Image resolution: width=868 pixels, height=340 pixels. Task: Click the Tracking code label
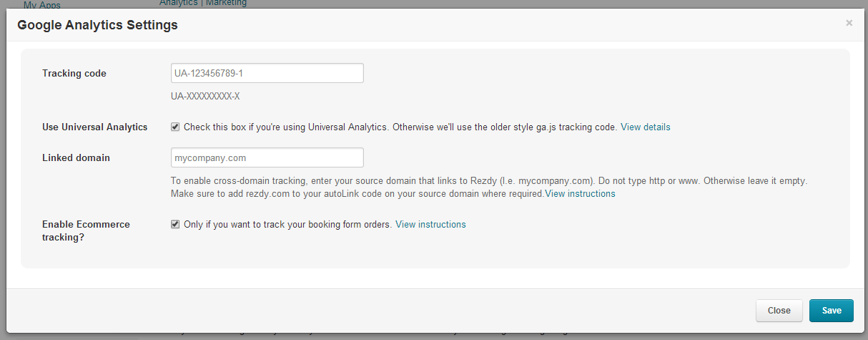(x=74, y=73)
